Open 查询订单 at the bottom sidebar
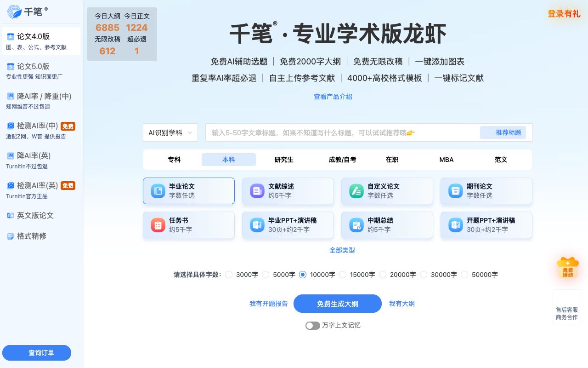 tap(41, 353)
